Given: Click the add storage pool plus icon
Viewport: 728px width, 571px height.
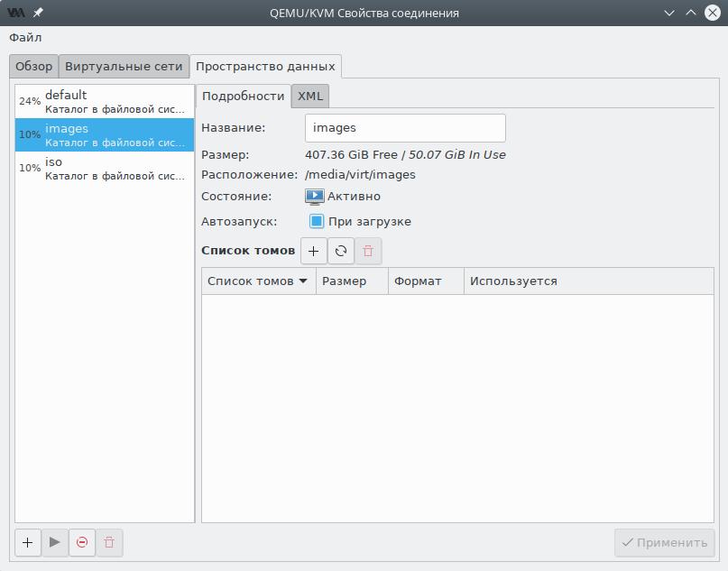Looking at the screenshot, I should pyautogui.click(x=28, y=542).
